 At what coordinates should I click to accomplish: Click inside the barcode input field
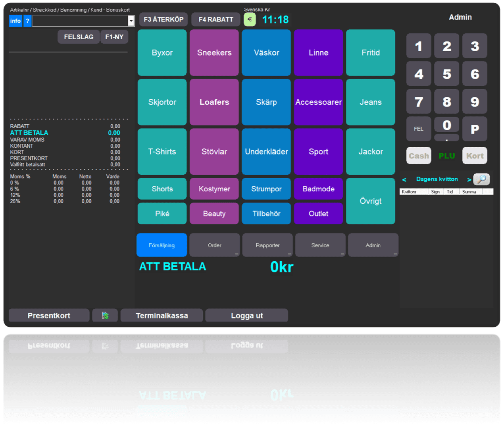click(x=79, y=21)
